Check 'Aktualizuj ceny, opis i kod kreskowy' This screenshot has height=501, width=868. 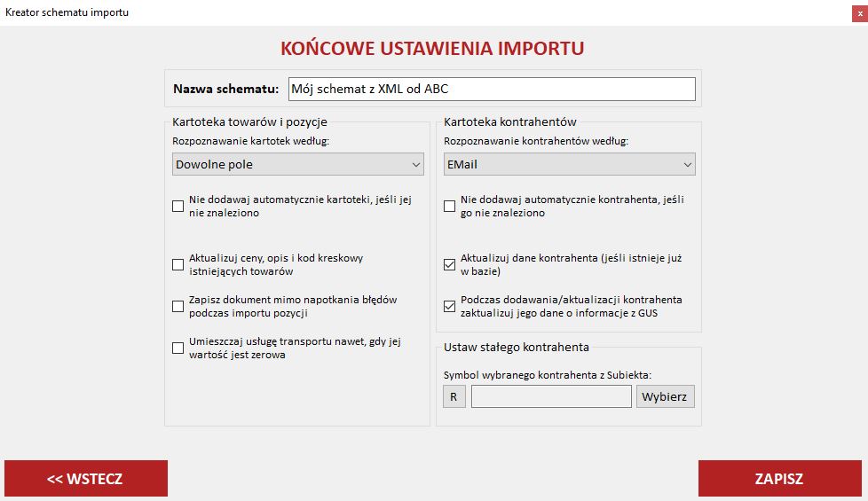tap(178, 264)
